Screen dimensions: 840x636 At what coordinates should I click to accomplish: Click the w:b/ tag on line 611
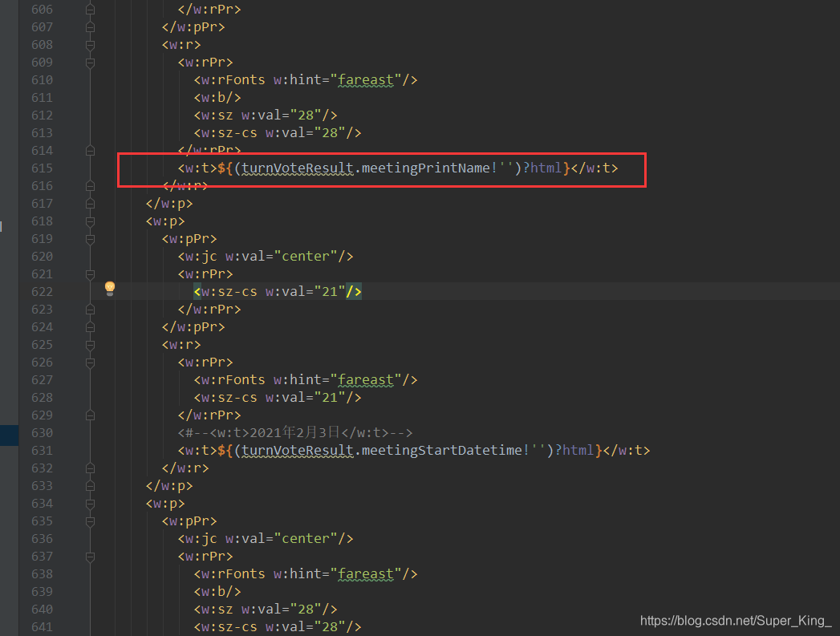click(x=217, y=97)
